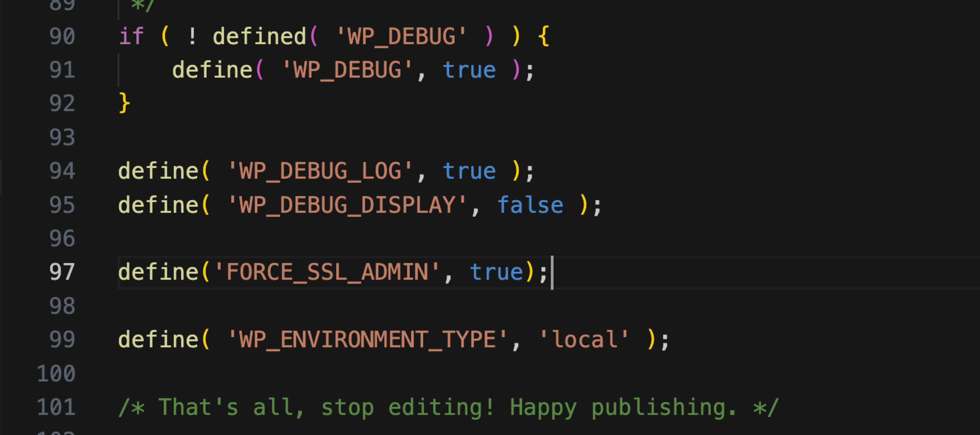
Task: Click 'true' value on line 91
Action: pos(470,70)
